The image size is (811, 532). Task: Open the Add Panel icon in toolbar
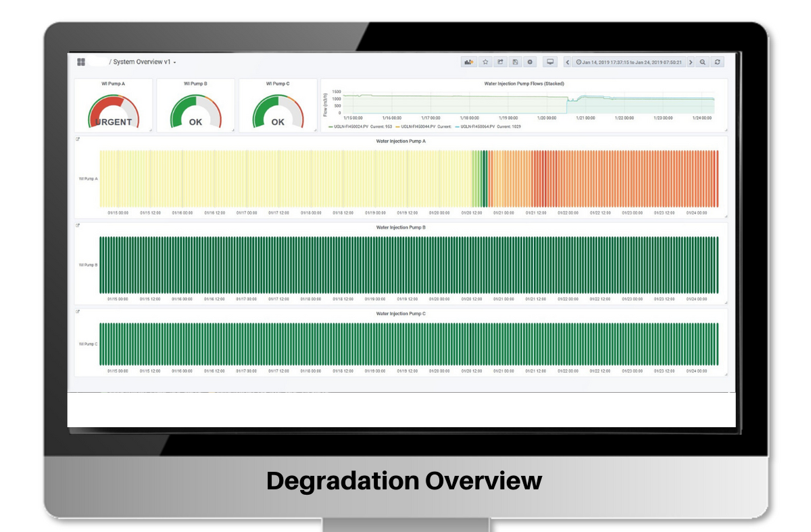[x=468, y=62]
